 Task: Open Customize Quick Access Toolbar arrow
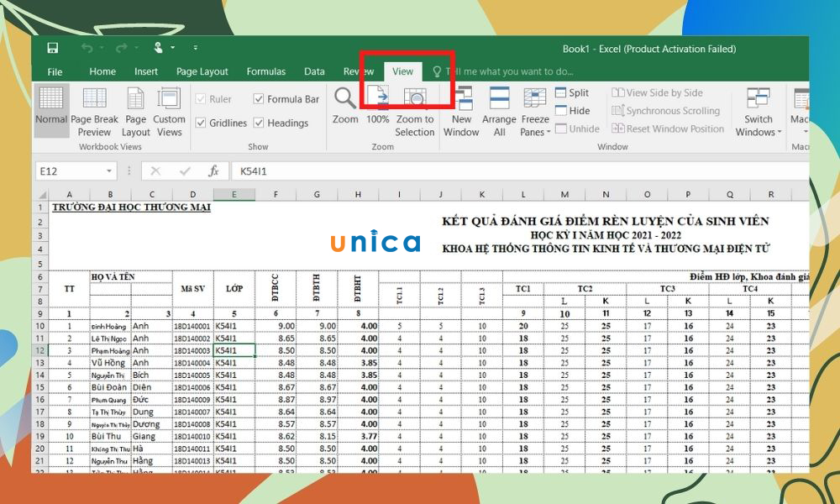point(196,48)
